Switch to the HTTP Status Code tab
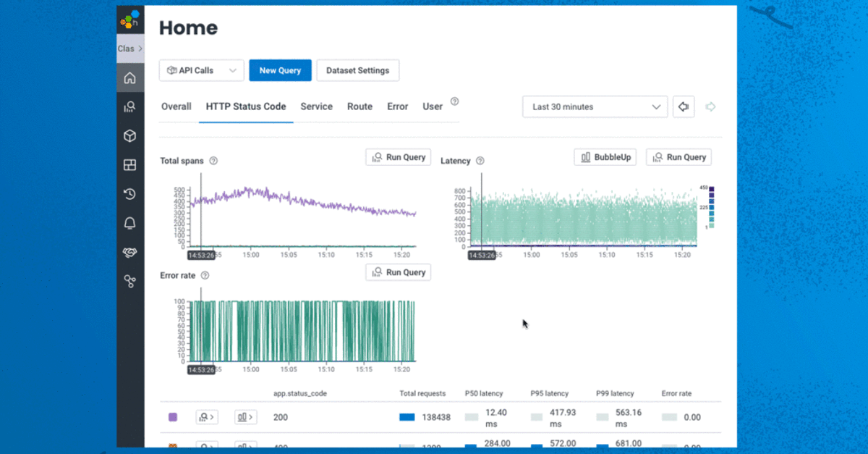This screenshot has width=868, height=454. 246,106
